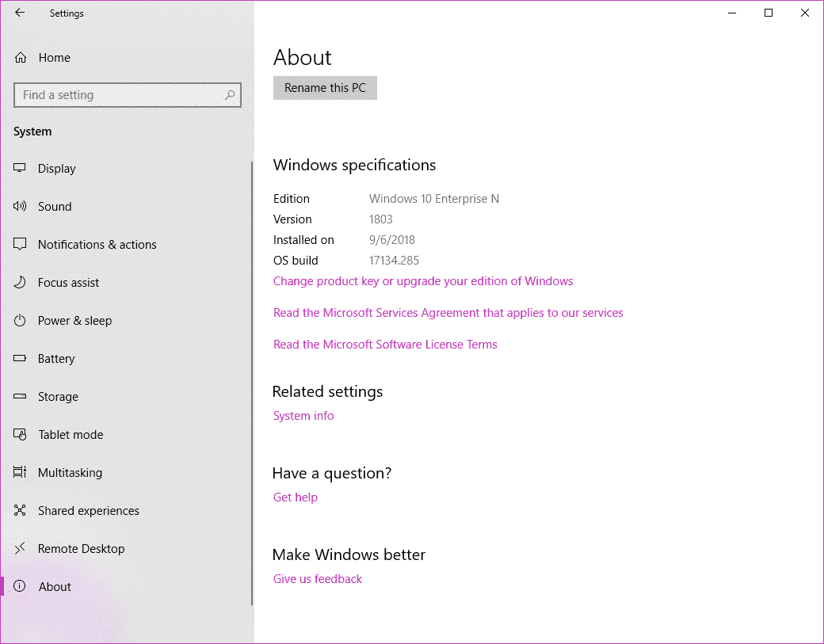Open Multitasking settings label

click(x=70, y=473)
